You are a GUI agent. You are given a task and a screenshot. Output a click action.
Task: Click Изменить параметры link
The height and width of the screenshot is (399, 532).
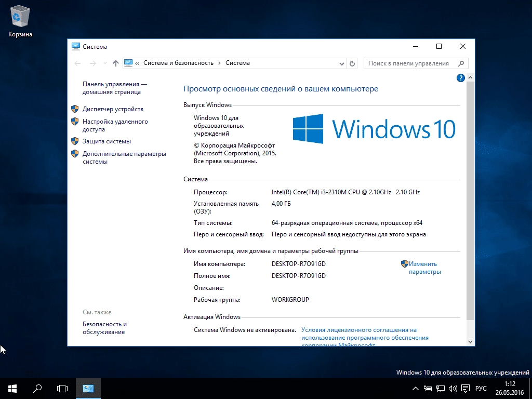point(425,268)
